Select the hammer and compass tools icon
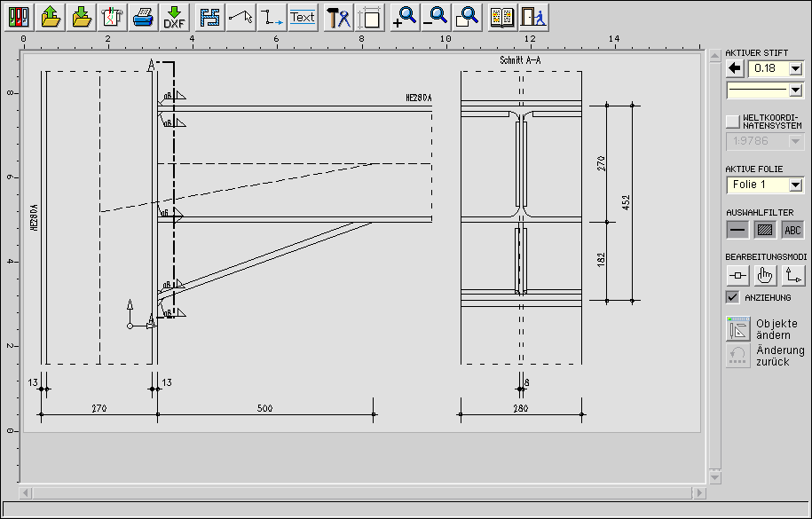The height and width of the screenshot is (519, 812). tap(338, 16)
